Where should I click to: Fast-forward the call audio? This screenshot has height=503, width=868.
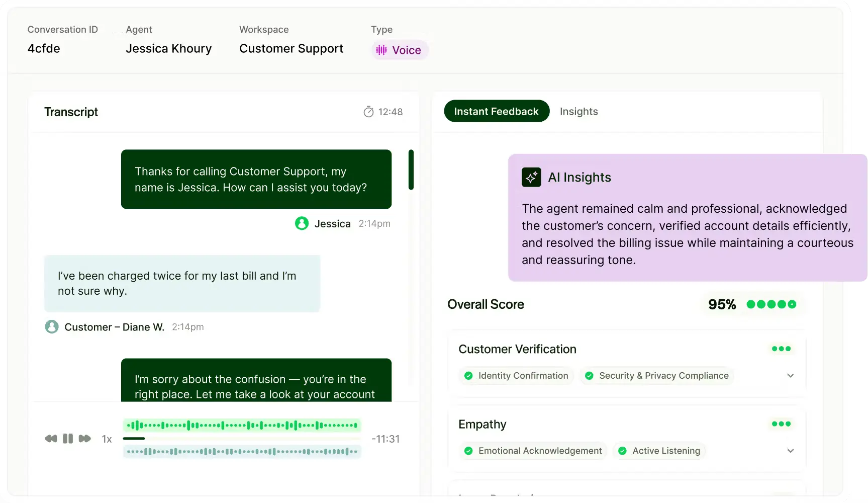click(x=85, y=439)
